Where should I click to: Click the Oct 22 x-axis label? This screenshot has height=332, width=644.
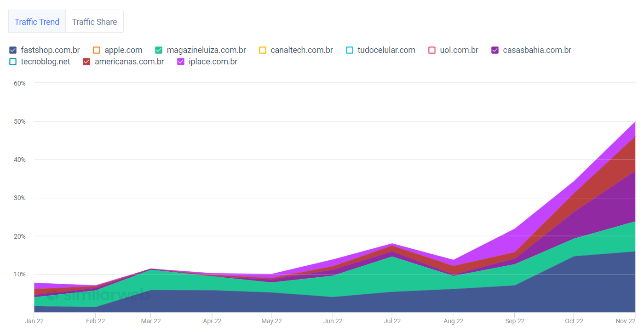pyautogui.click(x=574, y=321)
